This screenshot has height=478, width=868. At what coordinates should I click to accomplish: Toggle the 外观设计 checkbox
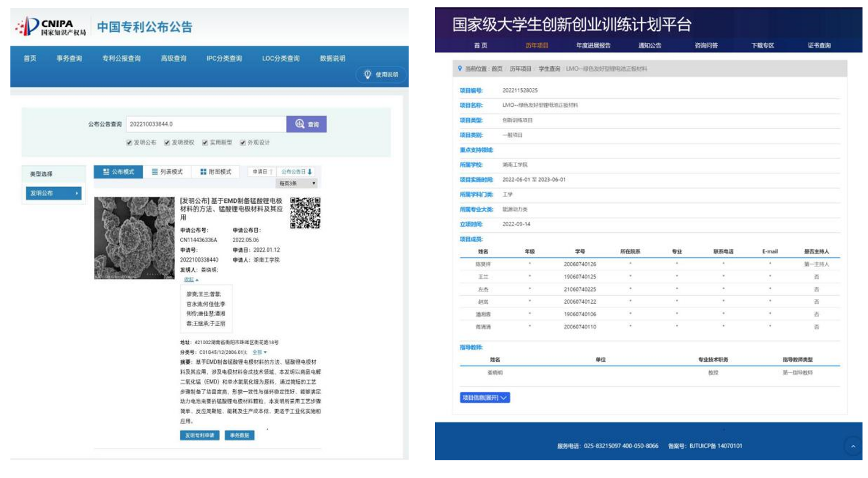pyautogui.click(x=243, y=142)
